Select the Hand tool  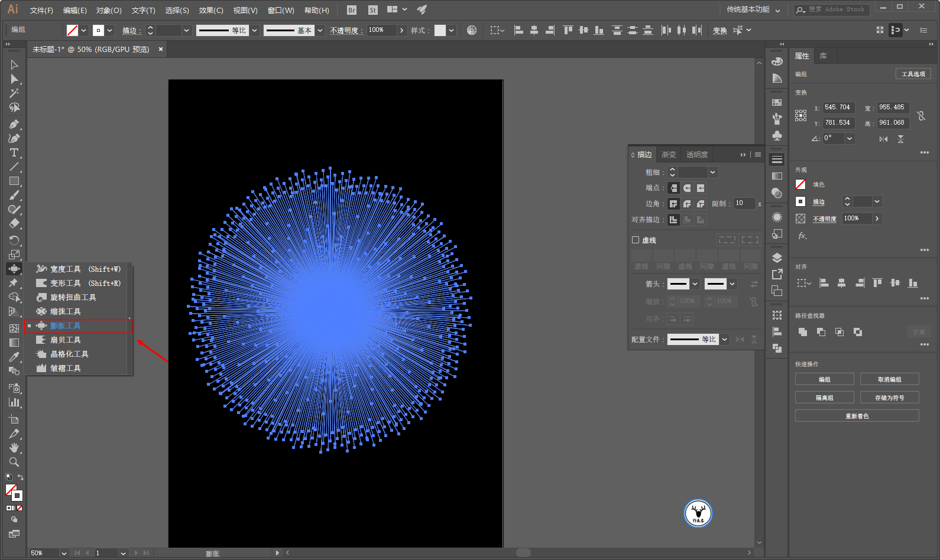(14, 448)
